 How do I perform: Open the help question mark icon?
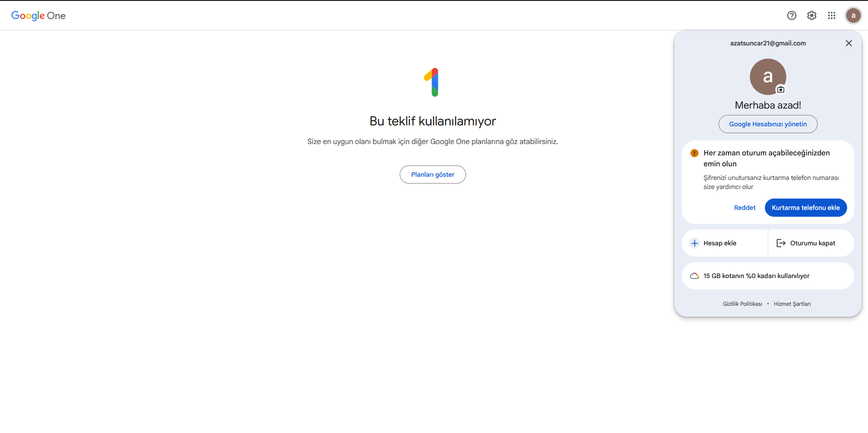[x=792, y=15]
